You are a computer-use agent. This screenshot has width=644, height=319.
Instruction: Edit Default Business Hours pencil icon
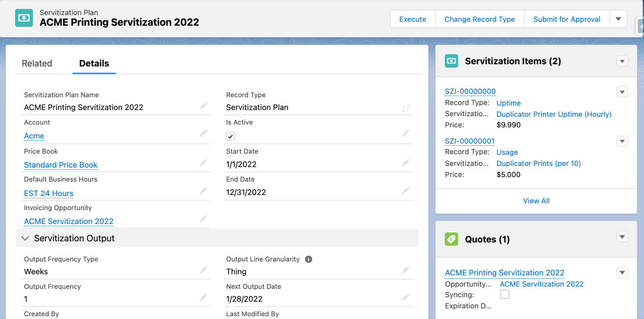click(204, 191)
